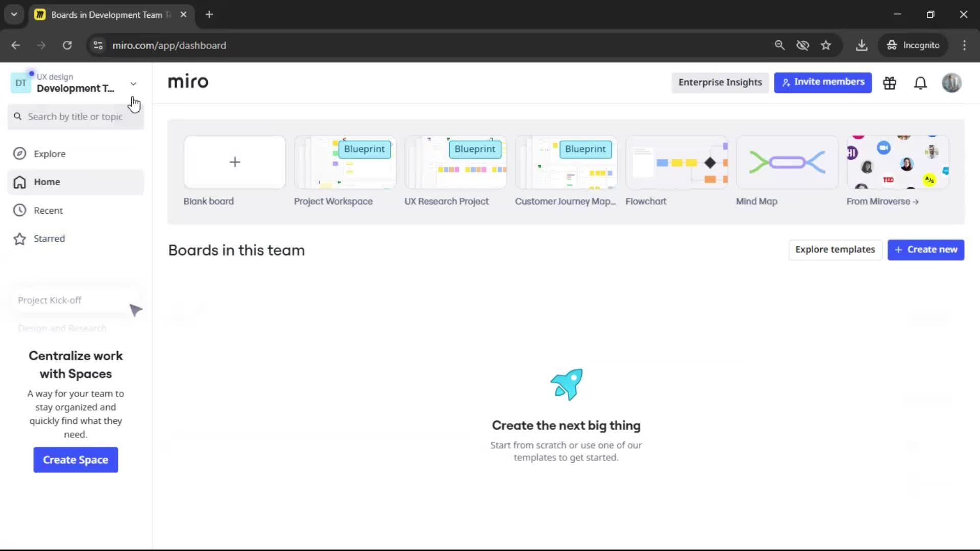This screenshot has width=980, height=551.
Task: Open Customer Journey Map blueprint template
Action: point(566,162)
